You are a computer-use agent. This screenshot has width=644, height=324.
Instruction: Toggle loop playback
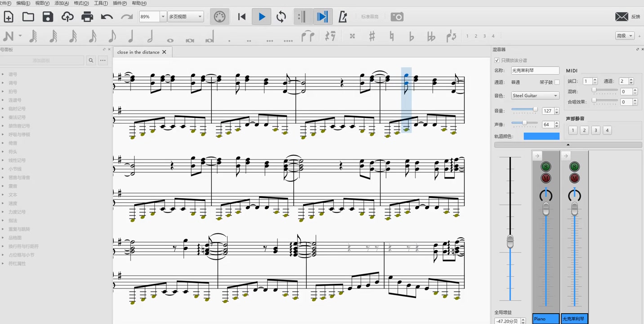[281, 17]
